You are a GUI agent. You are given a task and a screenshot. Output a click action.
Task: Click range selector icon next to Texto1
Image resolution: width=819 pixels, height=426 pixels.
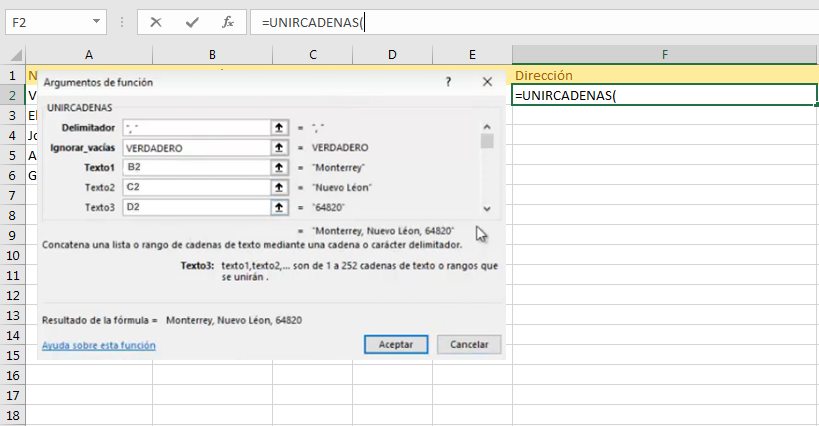coord(279,167)
